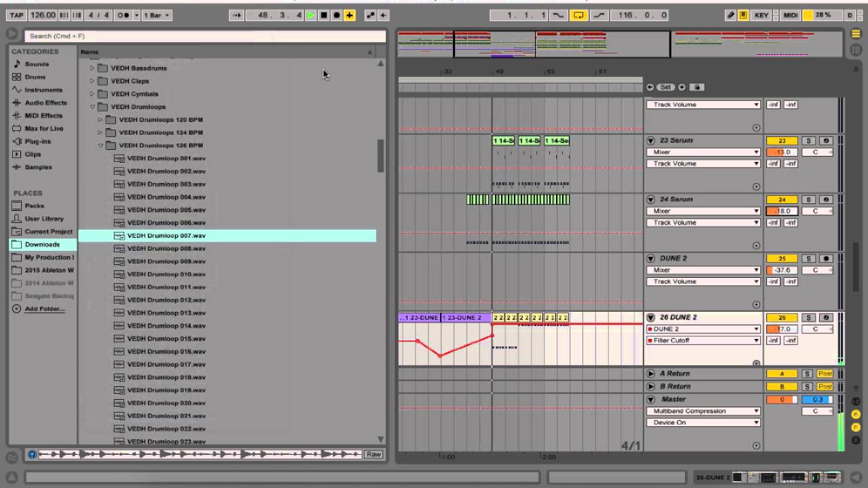868x488 pixels.
Task: Jump to next locator arrow
Action: (x=682, y=87)
